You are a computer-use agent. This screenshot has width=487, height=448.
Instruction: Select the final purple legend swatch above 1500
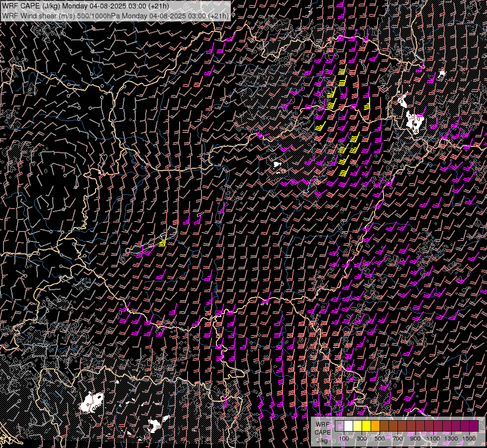(x=474, y=426)
